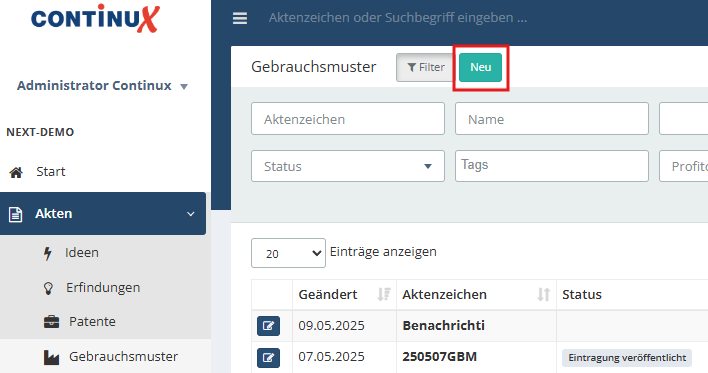Click the NEXT-DEMO label in sidebar

tap(40, 132)
